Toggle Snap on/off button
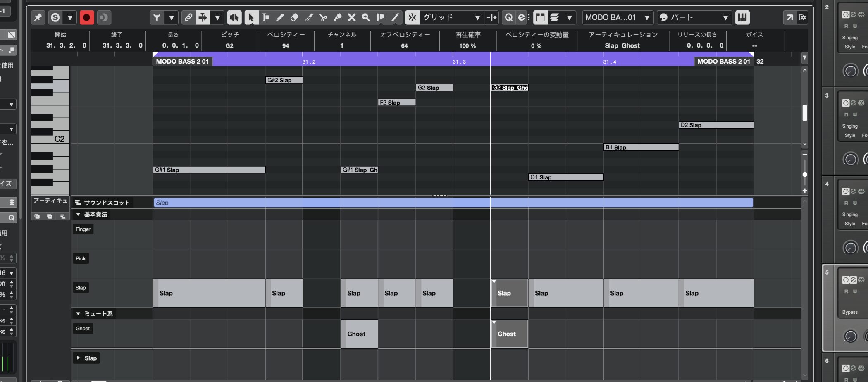This screenshot has height=382, width=868. tap(412, 17)
